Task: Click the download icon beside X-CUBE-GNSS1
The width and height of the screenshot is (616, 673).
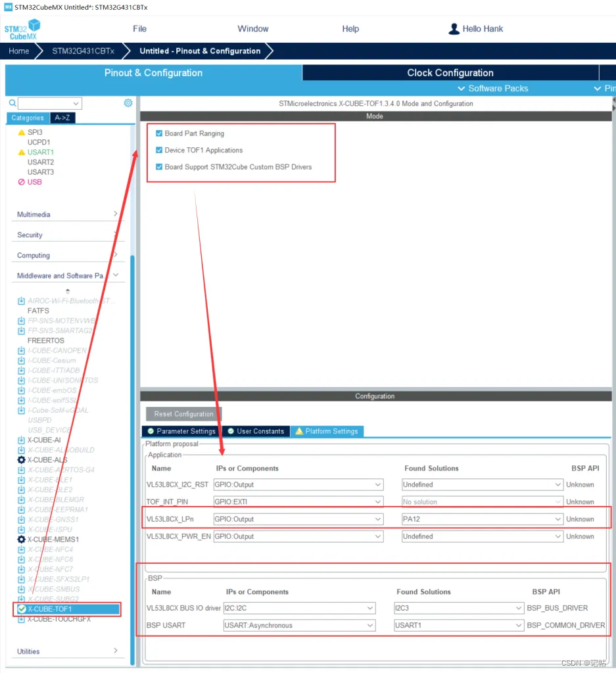Action: click(x=21, y=519)
